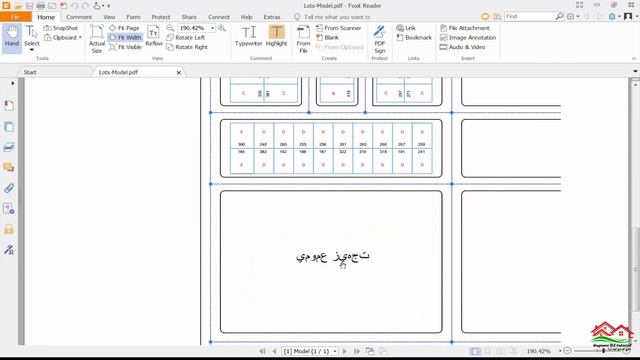Zoom in with the ribbon magnifier
The image size is (640, 360).
[x=222, y=28]
